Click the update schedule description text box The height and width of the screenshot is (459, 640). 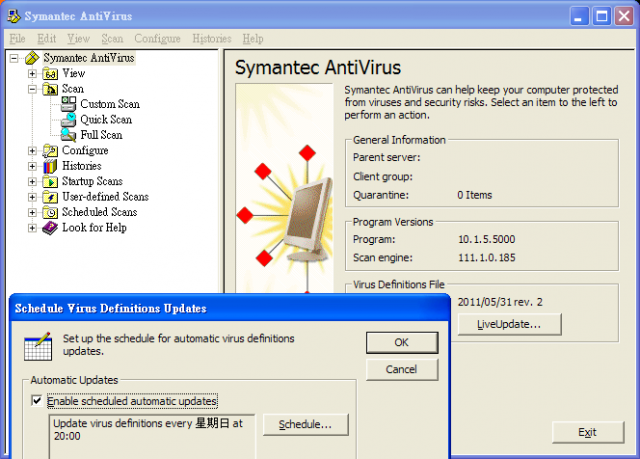coord(152,437)
